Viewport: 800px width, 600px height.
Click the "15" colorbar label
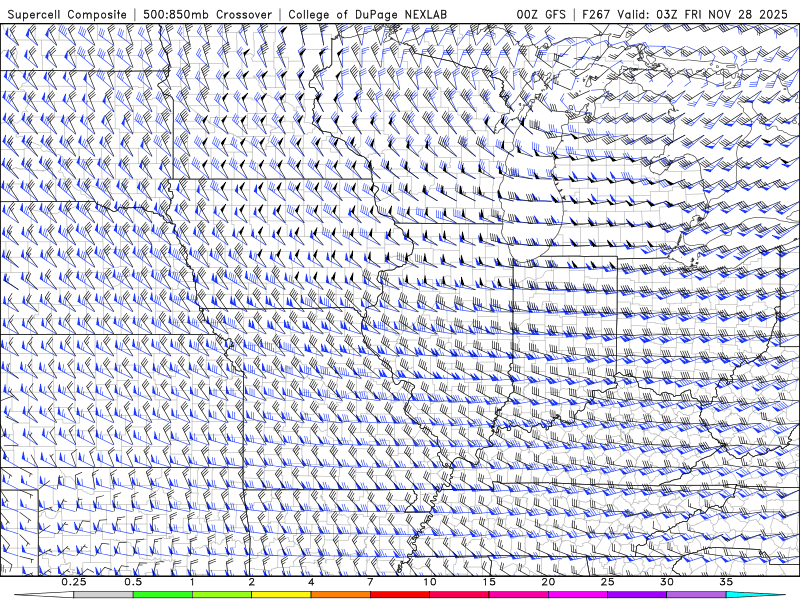tap(489, 582)
